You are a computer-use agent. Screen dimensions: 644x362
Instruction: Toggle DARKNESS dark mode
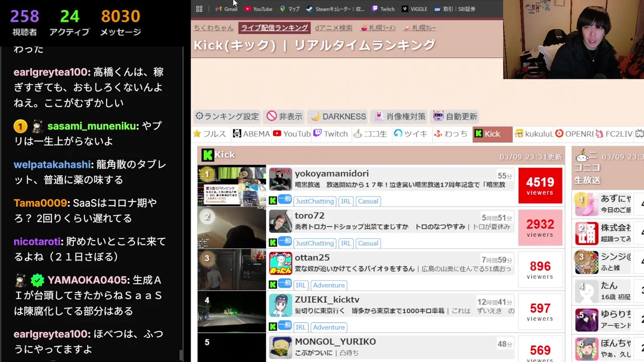(x=338, y=116)
